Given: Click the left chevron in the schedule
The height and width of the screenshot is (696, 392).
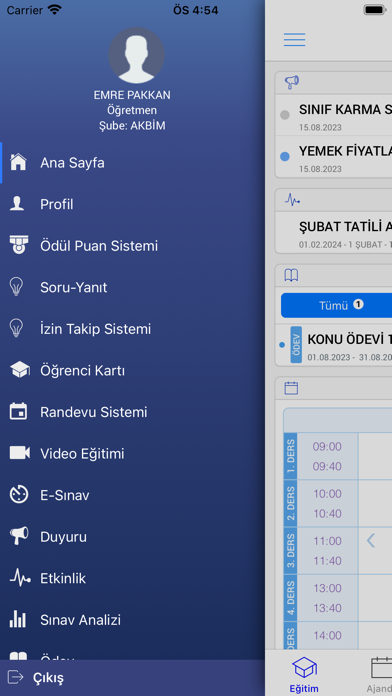Looking at the screenshot, I should coord(371,541).
